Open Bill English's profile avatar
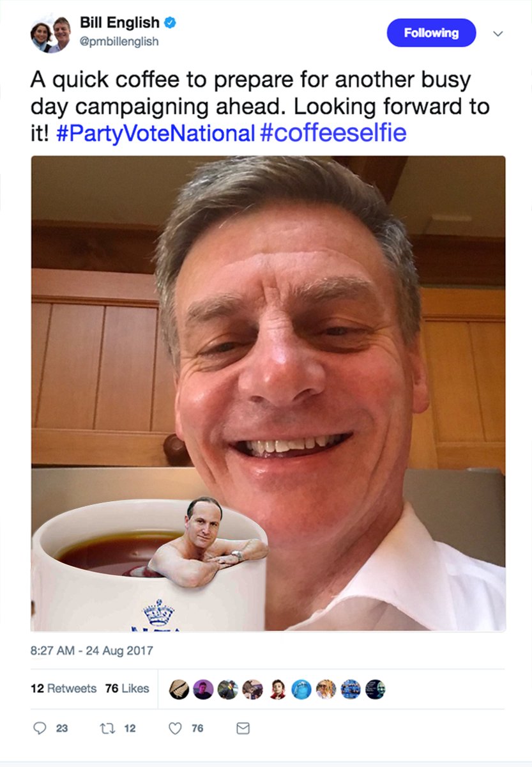Image resolution: width=532 pixels, height=767 pixels. tap(50, 35)
